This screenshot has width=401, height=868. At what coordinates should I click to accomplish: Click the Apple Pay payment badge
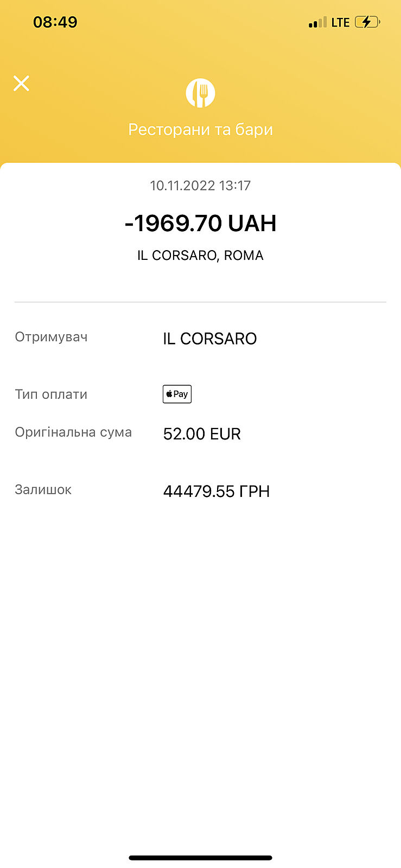point(177,394)
